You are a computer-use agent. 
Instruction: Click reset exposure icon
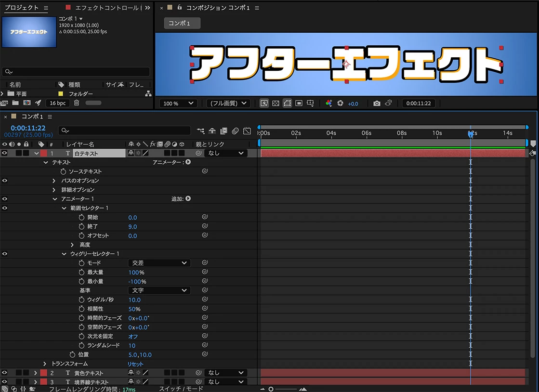(341, 104)
